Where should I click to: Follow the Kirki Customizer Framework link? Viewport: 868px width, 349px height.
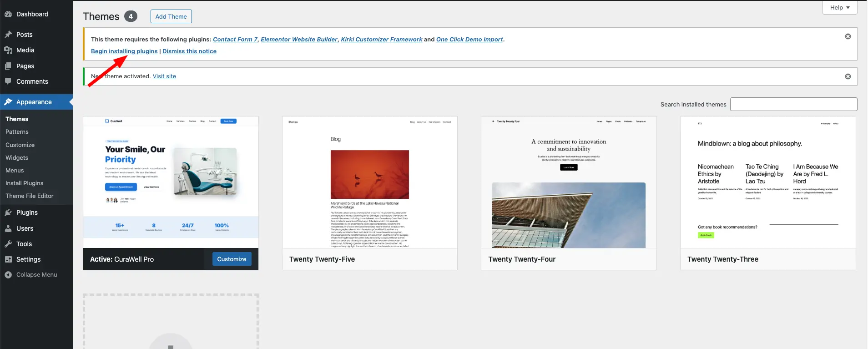pyautogui.click(x=382, y=40)
